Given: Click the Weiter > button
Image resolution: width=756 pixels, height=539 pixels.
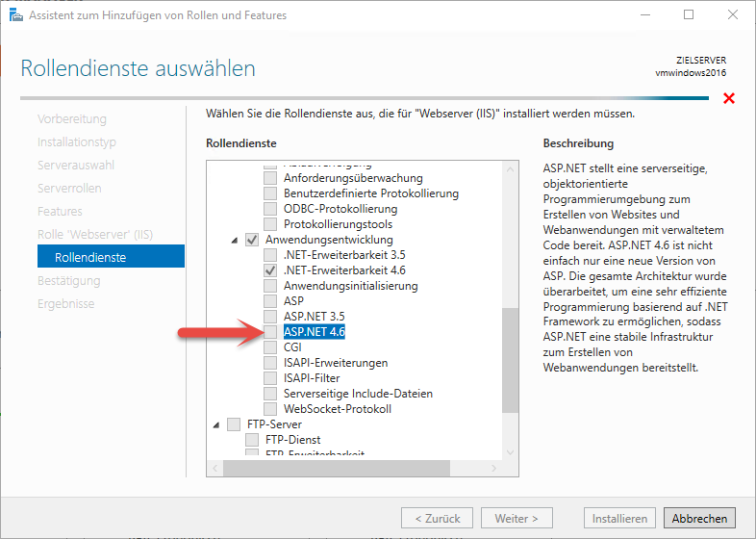Looking at the screenshot, I should click(517, 518).
